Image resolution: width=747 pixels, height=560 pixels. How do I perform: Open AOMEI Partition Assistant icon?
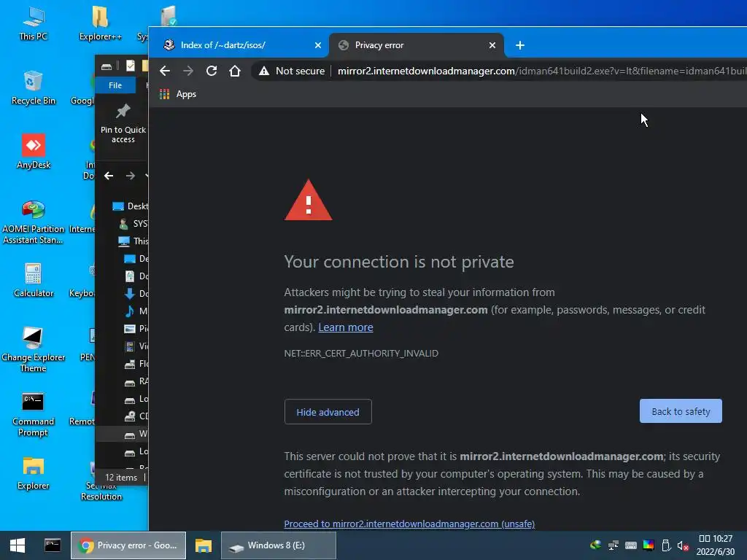pos(34,222)
